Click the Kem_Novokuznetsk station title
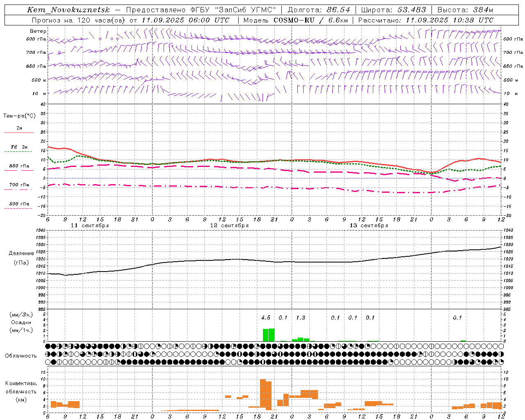The width and height of the screenshot is (525, 420). (68, 10)
